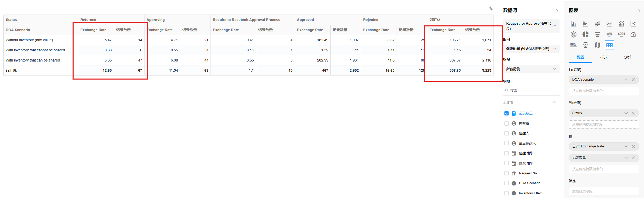Open the 分析 tab
The image size is (644, 198).
click(627, 57)
